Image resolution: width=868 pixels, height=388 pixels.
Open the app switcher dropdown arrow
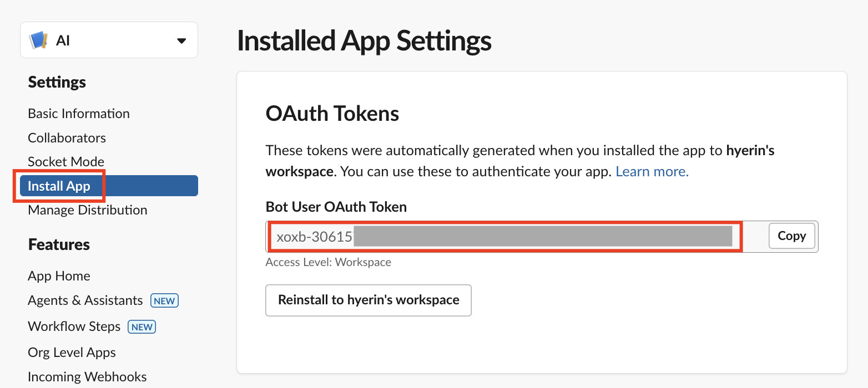(x=181, y=40)
